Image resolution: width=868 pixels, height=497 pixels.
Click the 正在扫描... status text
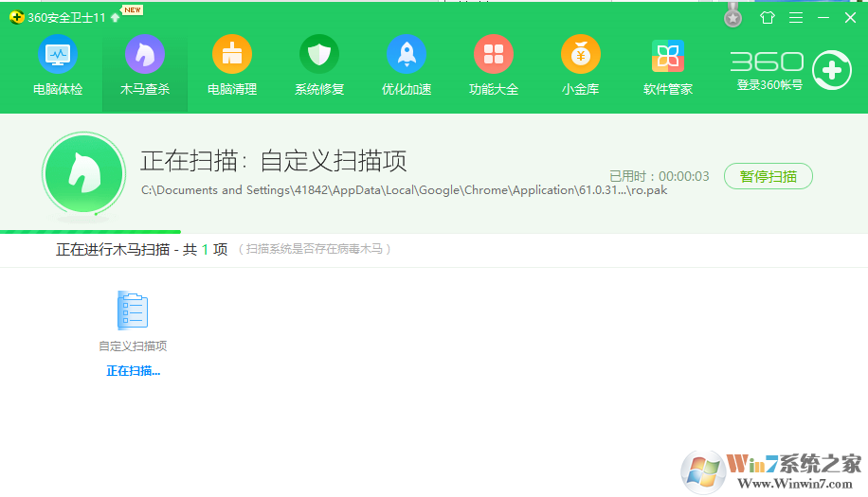pyautogui.click(x=133, y=371)
